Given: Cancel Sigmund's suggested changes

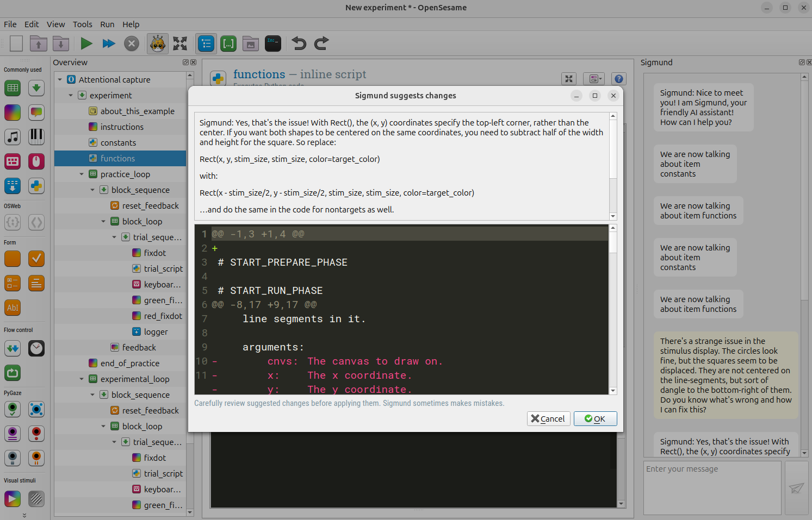Looking at the screenshot, I should click(x=548, y=418).
